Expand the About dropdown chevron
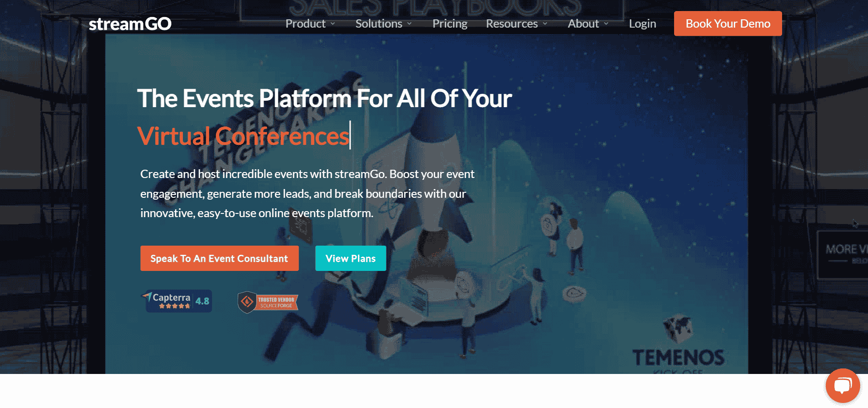This screenshot has width=868, height=408. click(606, 24)
